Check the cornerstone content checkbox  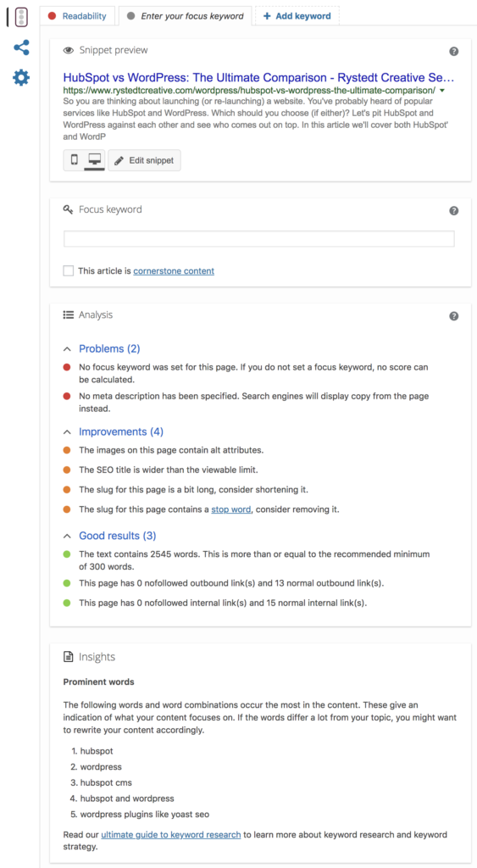click(69, 270)
